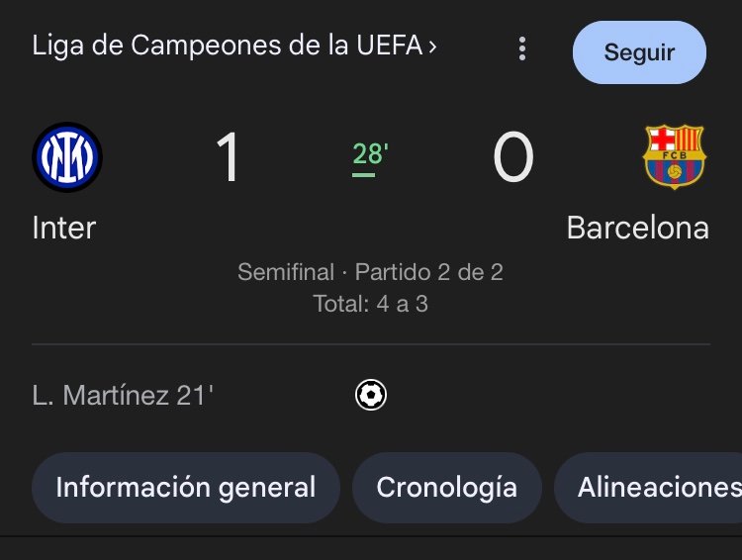Click the soccer ball goal icon
This screenshot has height=560, width=742.
pos(371,395)
